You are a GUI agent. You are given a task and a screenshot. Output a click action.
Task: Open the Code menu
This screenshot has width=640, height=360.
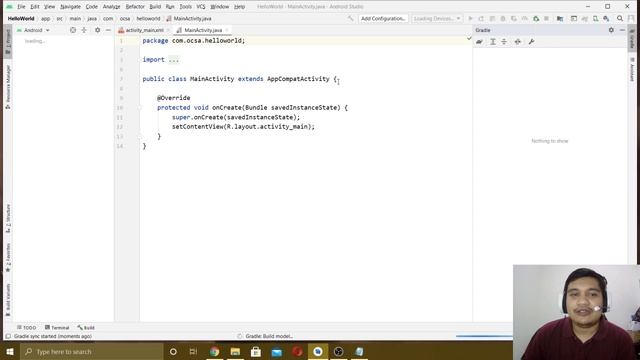(91, 7)
